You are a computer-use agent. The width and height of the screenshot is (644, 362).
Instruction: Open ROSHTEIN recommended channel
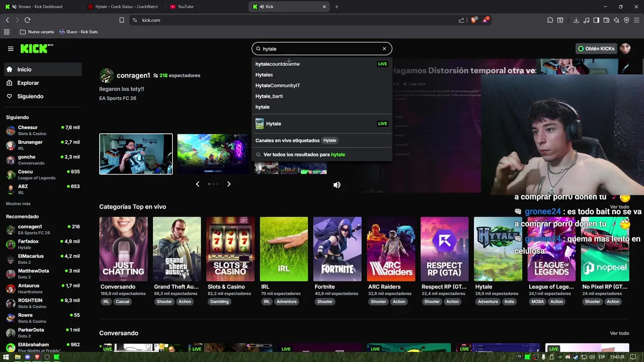click(x=43, y=304)
